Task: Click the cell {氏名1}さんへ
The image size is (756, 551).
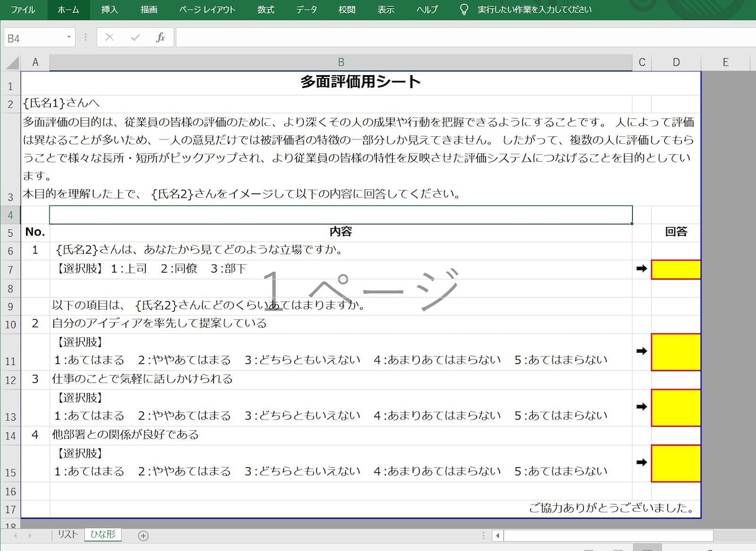Action: [61, 103]
